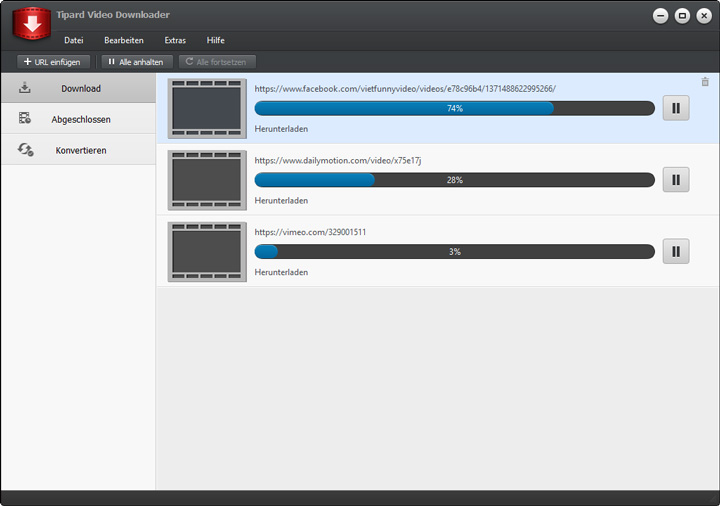Delete the facebook download via trash icon
The image size is (720, 506).
(705, 82)
